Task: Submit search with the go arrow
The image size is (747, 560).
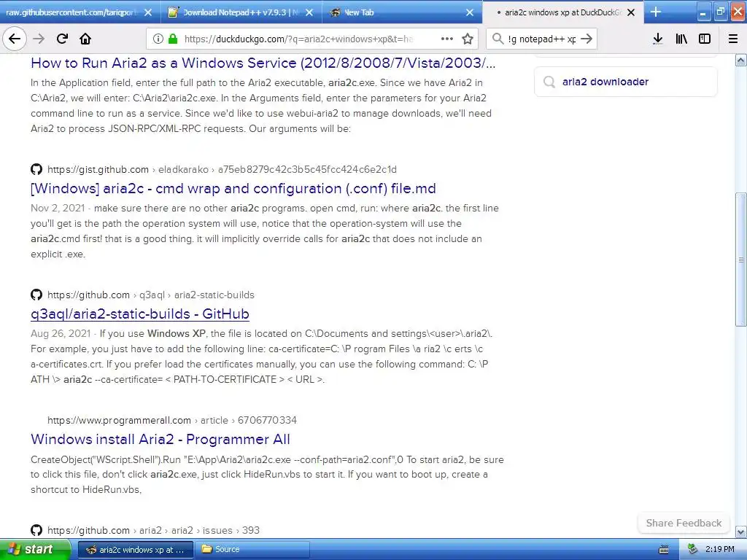Action: [587, 39]
